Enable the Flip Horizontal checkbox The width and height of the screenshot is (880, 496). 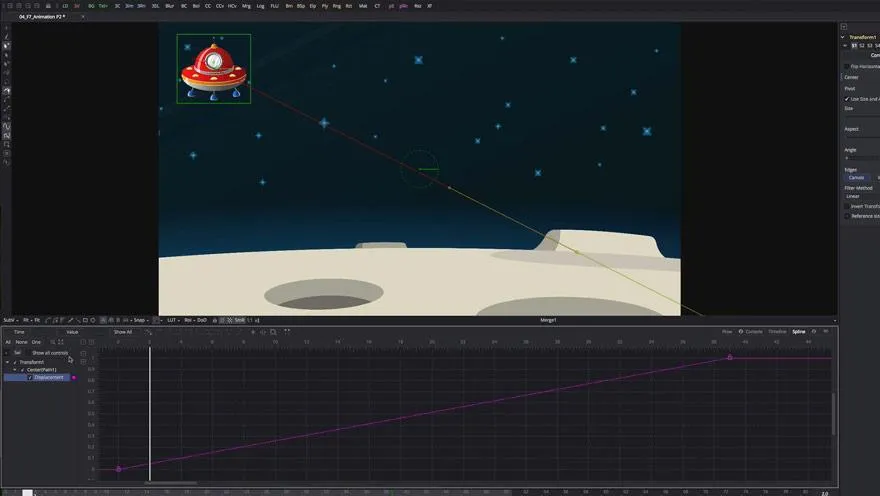click(847, 66)
